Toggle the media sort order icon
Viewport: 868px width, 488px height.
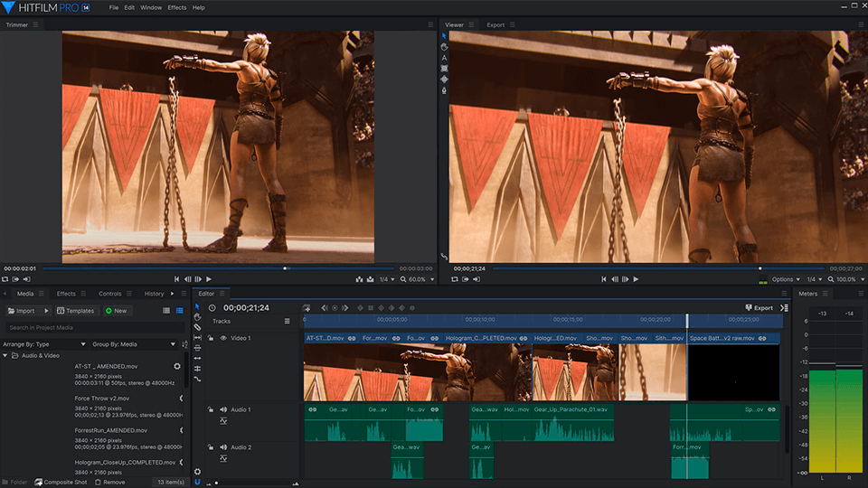184,344
